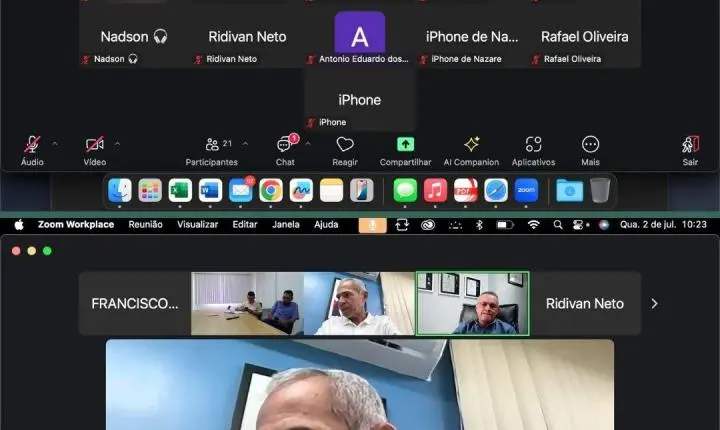Open the Aplicativos menu

pos(533,145)
